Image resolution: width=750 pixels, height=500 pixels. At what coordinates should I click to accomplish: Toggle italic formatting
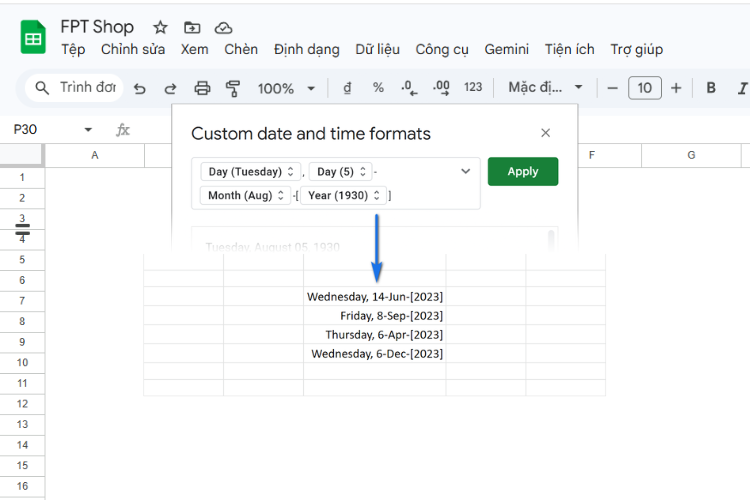[x=742, y=89]
